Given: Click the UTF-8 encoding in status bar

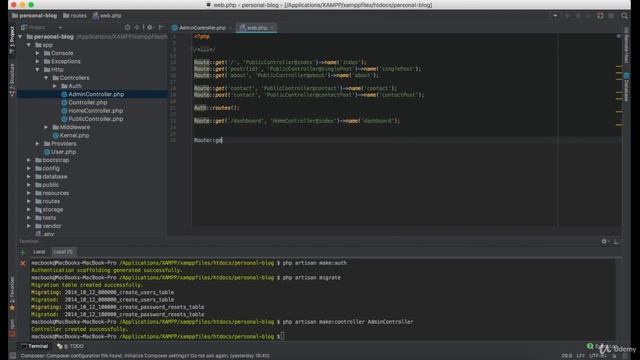Looking at the screenshot, I should (x=598, y=356).
